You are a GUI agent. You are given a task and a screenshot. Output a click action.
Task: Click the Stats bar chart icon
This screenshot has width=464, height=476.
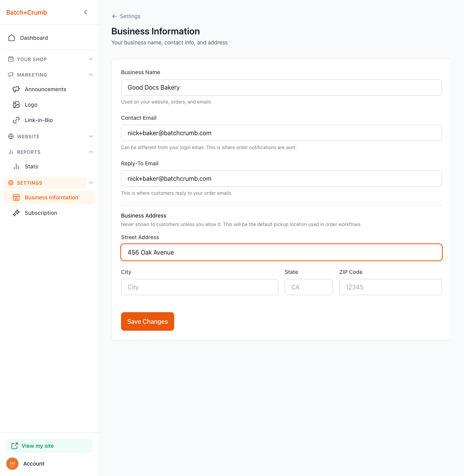tap(16, 167)
